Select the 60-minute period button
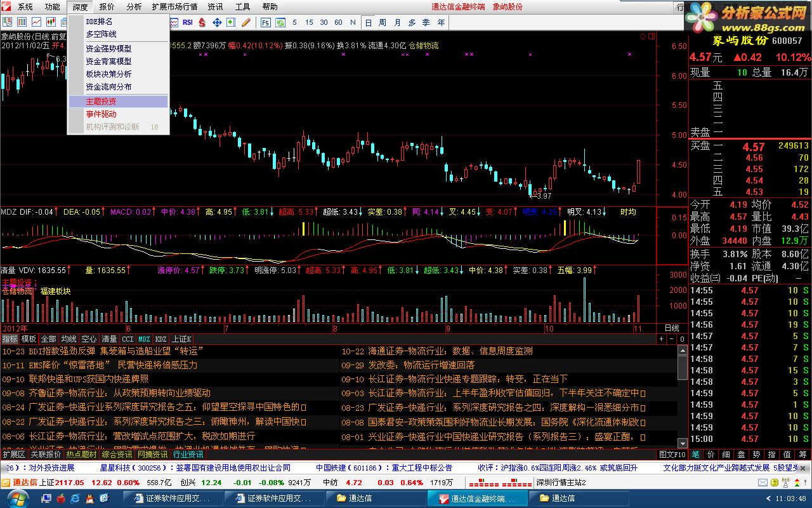Viewport: 812px width, 508px height. (338, 22)
